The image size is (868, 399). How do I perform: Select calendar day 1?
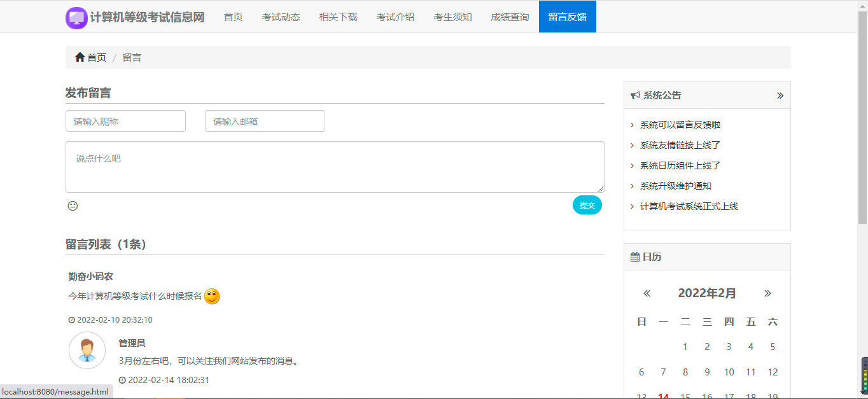pos(685,347)
